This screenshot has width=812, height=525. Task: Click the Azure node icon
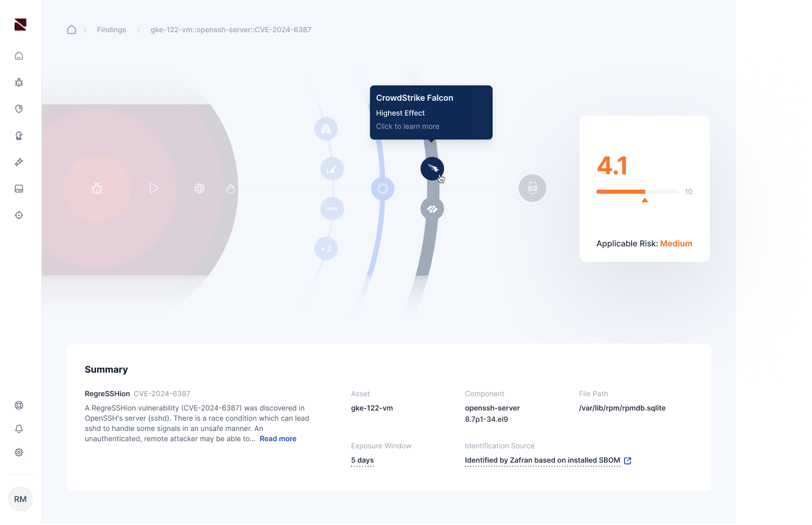coord(326,129)
